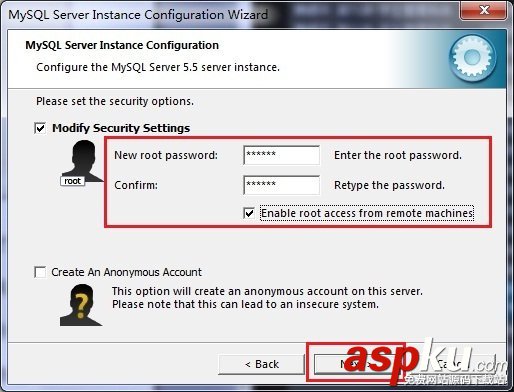
Task: Uncheck the Modify Security Settings checkbox
Action: (x=40, y=128)
